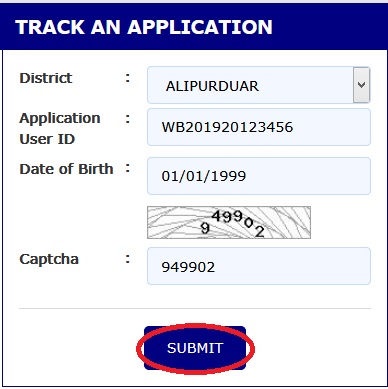The height and width of the screenshot is (389, 388).
Task: Click the SUBMIT button
Action: click(195, 348)
